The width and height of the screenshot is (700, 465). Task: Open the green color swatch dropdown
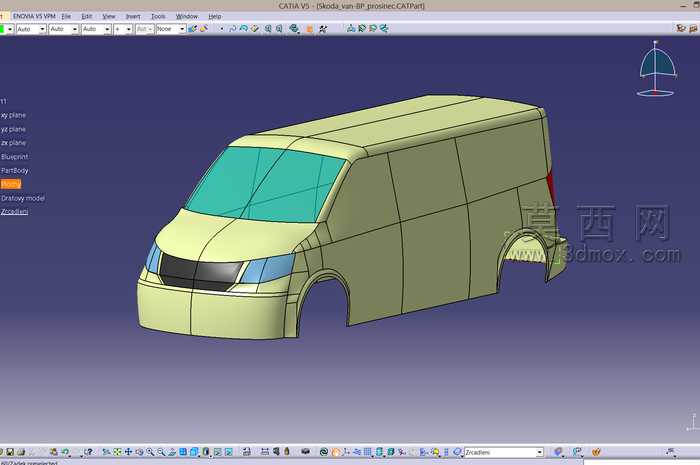point(10,29)
